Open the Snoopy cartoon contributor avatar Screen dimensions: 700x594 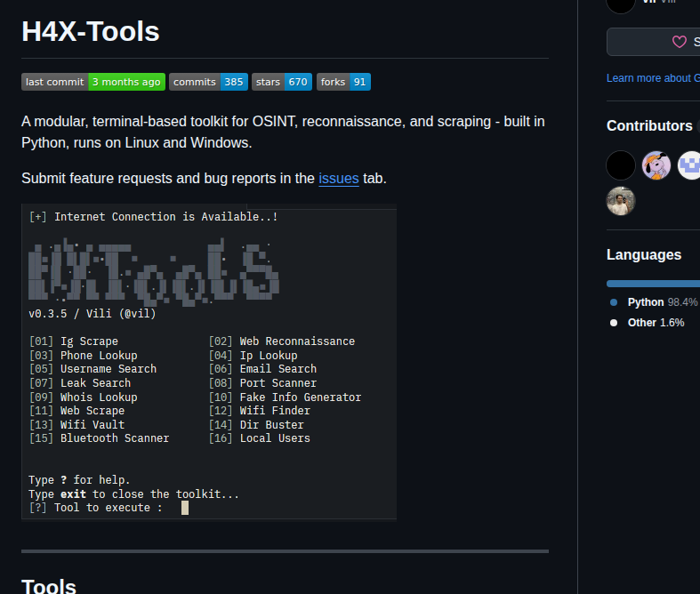pos(656,165)
